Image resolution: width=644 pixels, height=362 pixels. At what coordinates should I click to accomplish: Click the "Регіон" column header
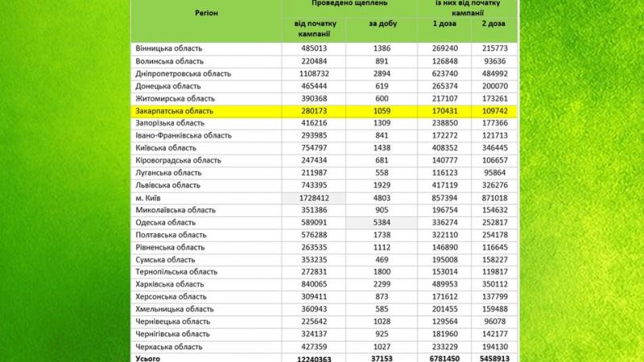tap(205, 14)
